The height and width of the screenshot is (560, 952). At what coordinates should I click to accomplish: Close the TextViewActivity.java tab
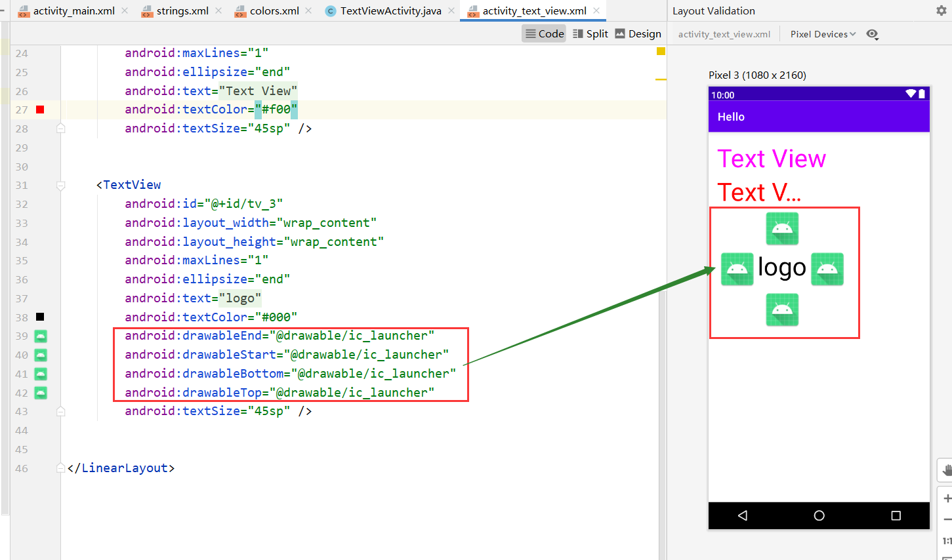tap(451, 10)
